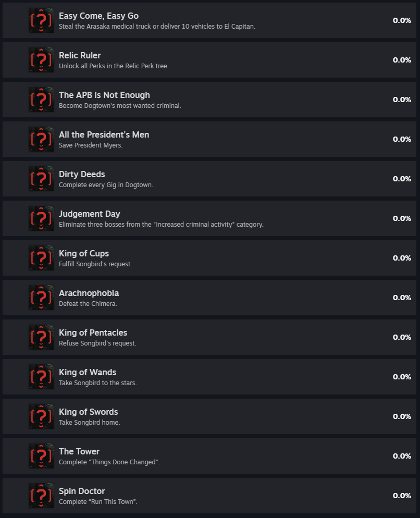
Task: Click the Dirty Deeds achievement icon
Action: pyautogui.click(x=41, y=178)
